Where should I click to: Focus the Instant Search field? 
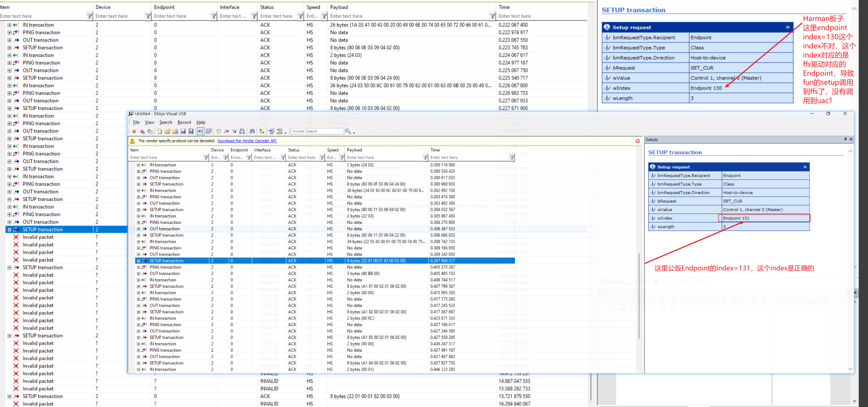click(317, 131)
